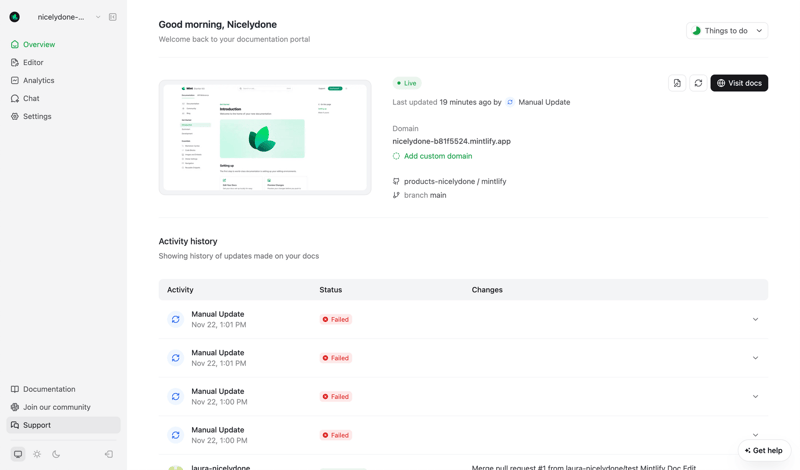This screenshot has width=800, height=470.
Task: Open the Get help button
Action: click(764, 450)
